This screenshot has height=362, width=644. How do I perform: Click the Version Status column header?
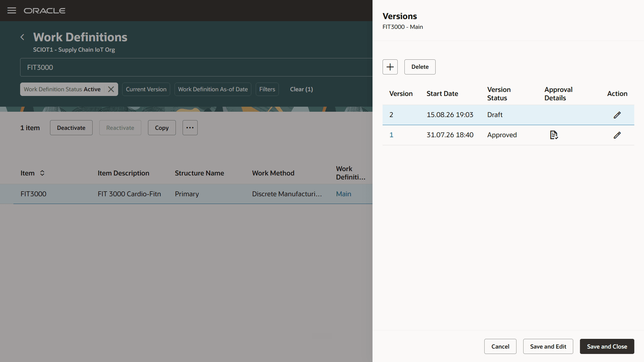tap(499, 94)
